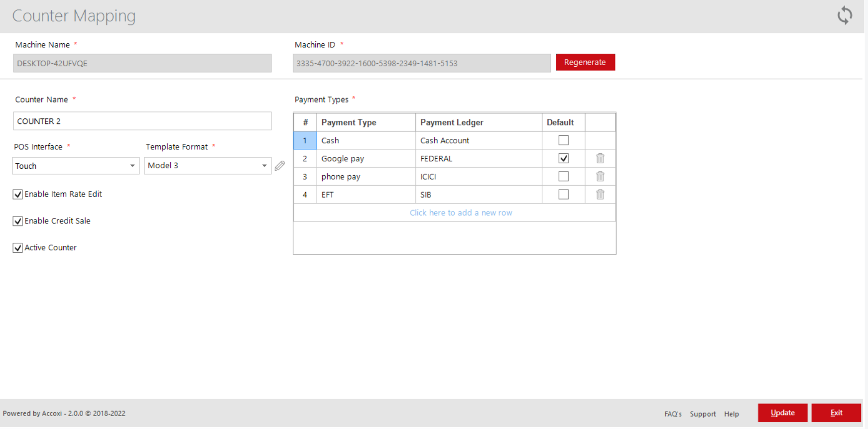Click the ICICI ledger cell

point(479,176)
